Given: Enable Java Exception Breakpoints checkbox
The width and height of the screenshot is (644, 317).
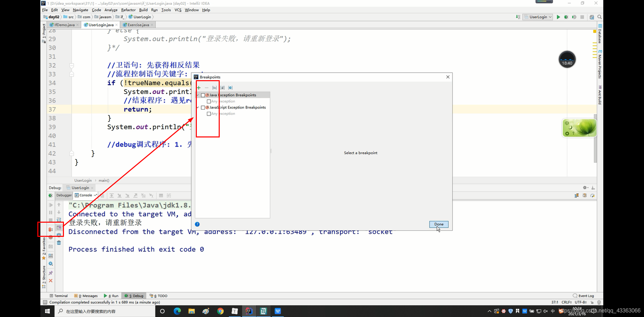Looking at the screenshot, I should (x=203, y=95).
